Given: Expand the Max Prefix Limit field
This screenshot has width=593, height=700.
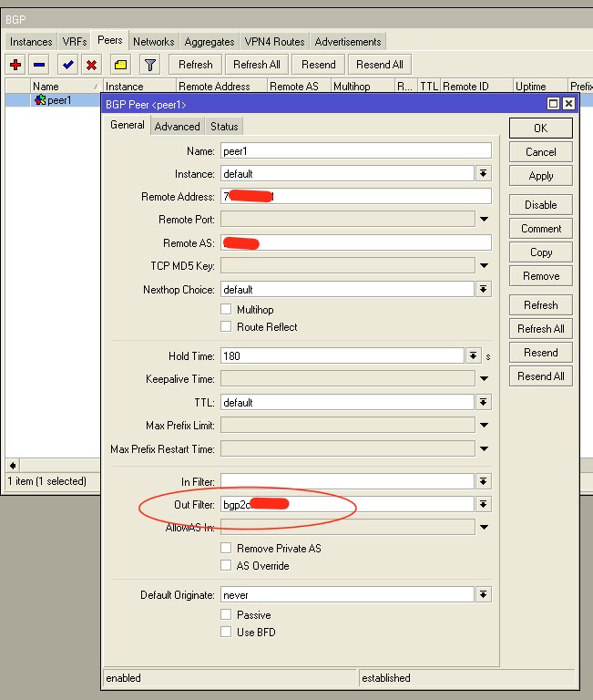Looking at the screenshot, I should [x=484, y=425].
